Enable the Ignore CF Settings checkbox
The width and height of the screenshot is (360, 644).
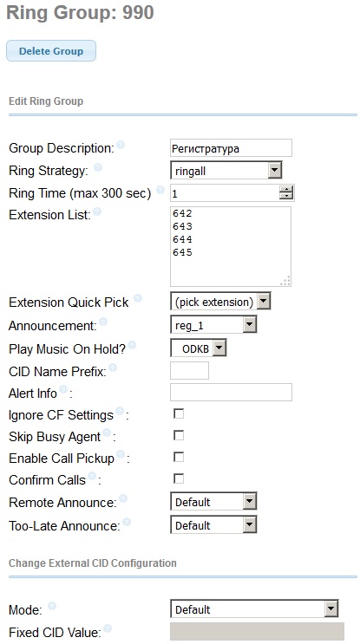[179, 413]
